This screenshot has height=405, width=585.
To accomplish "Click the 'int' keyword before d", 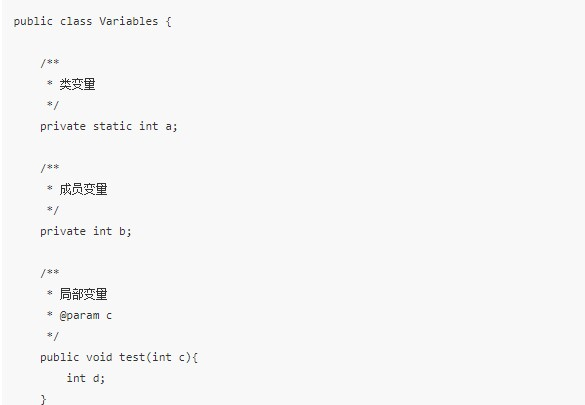I will [76, 378].
